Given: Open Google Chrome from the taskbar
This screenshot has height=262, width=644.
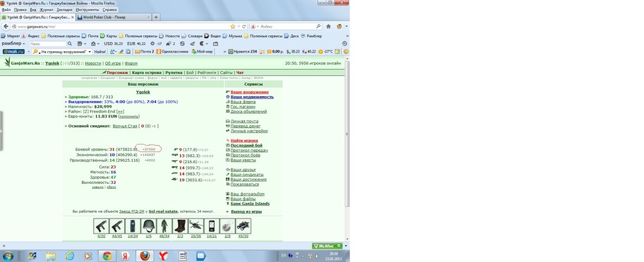Looking at the screenshot, I should 107,256.
